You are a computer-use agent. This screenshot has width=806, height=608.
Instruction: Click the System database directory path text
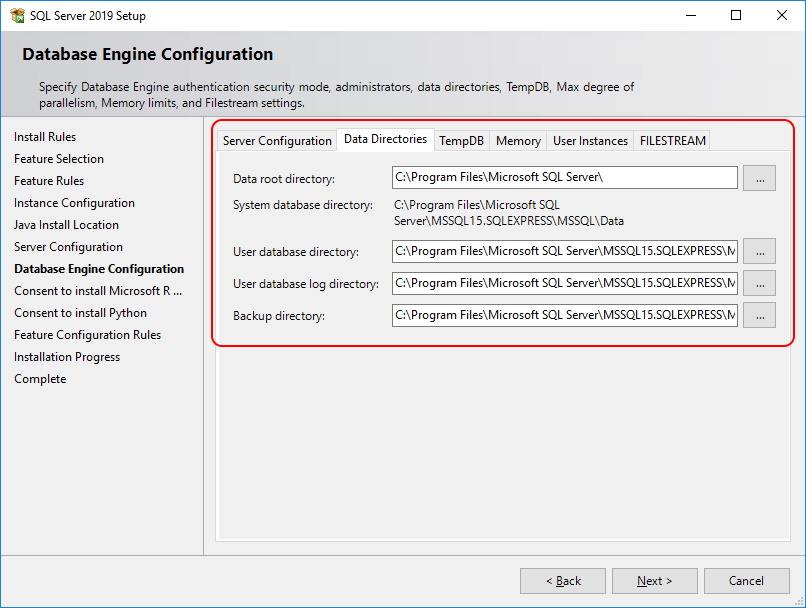tap(509, 213)
